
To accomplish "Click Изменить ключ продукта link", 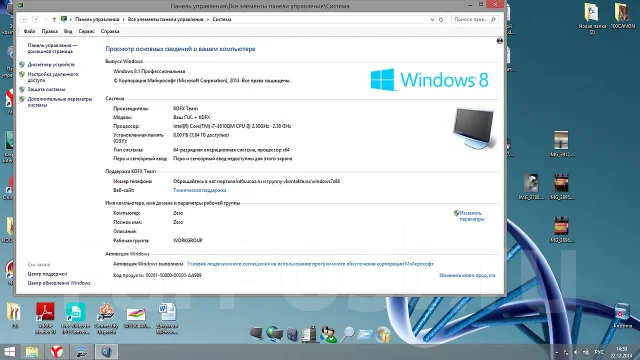I will coord(467,276).
